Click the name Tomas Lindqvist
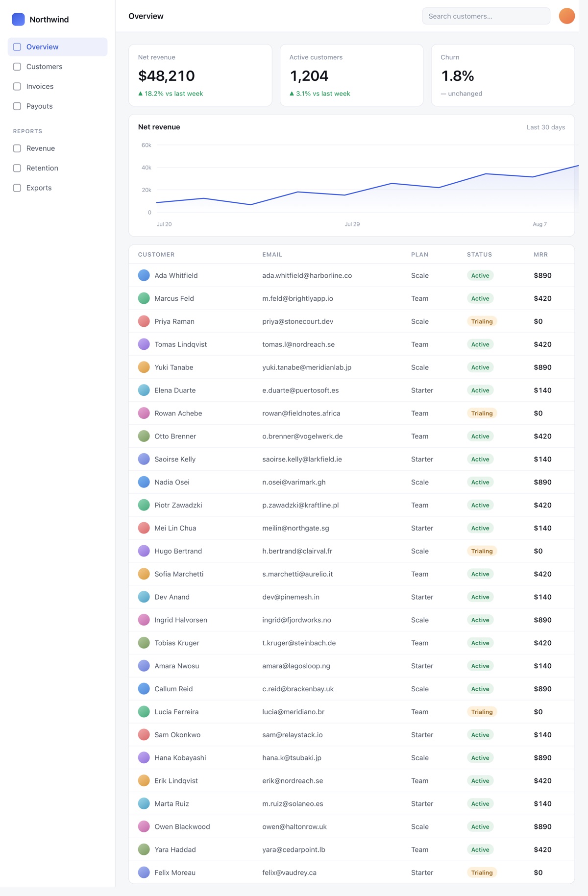 pyautogui.click(x=181, y=344)
